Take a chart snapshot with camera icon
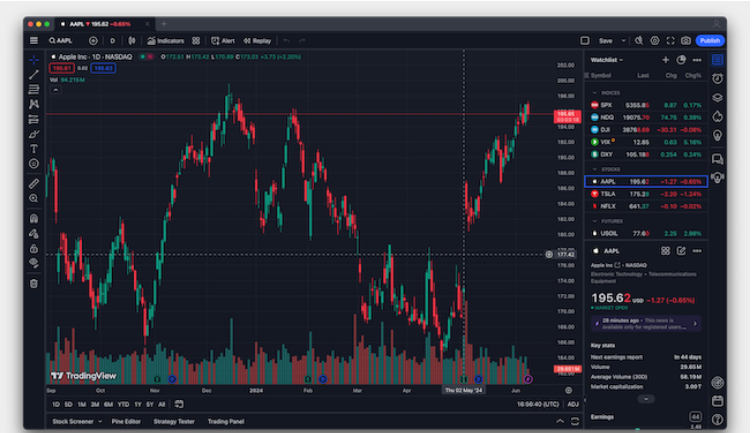This screenshot has width=752, height=433. (x=686, y=41)
